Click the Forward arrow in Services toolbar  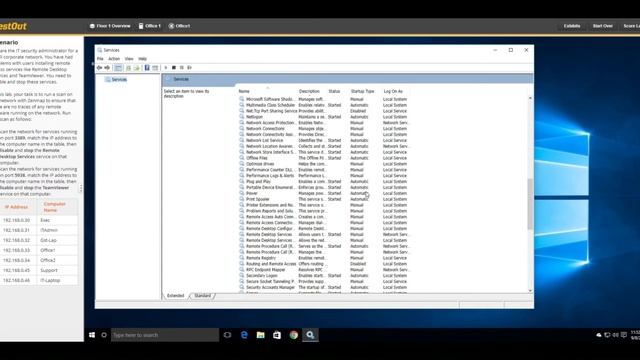point(107,68)
